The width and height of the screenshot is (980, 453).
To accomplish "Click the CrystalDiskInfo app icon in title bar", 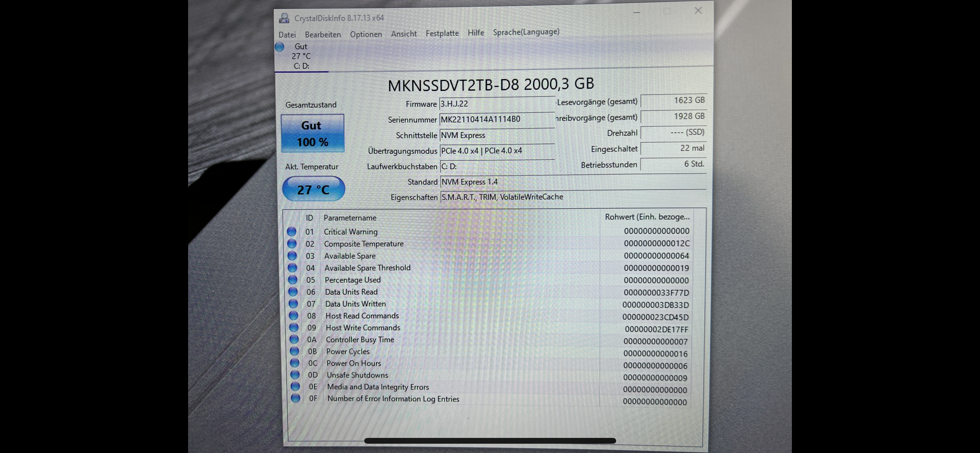I will 284,18.
